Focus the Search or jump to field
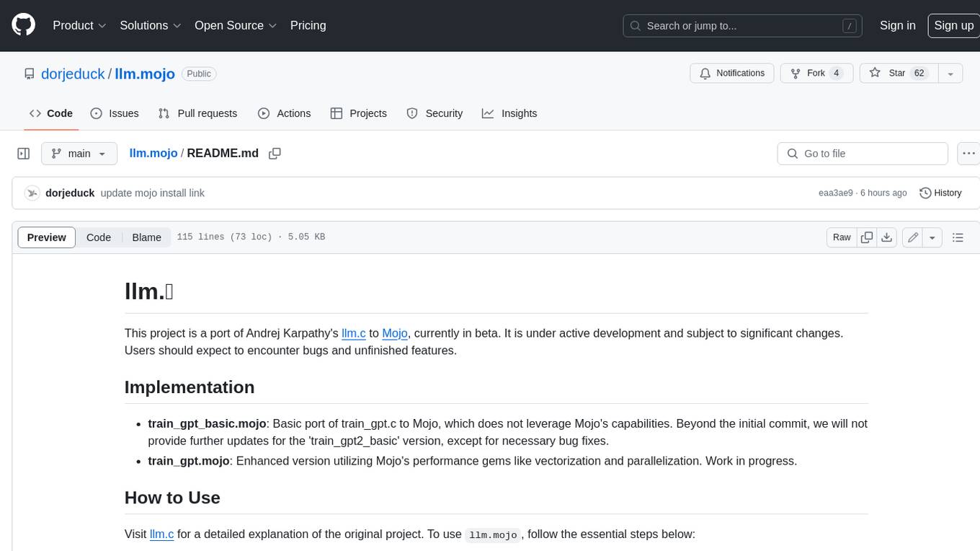Screen dimensions: 980x551 744,25
